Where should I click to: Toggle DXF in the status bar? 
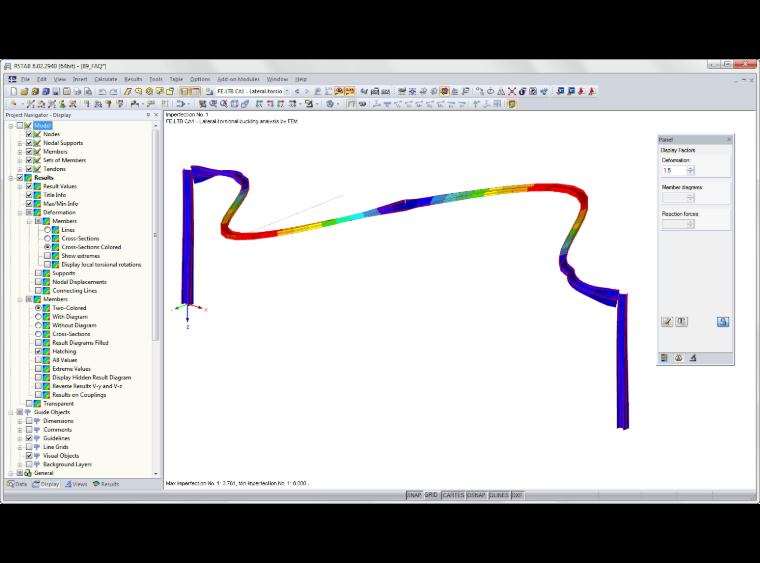click(x=517, y=495)
